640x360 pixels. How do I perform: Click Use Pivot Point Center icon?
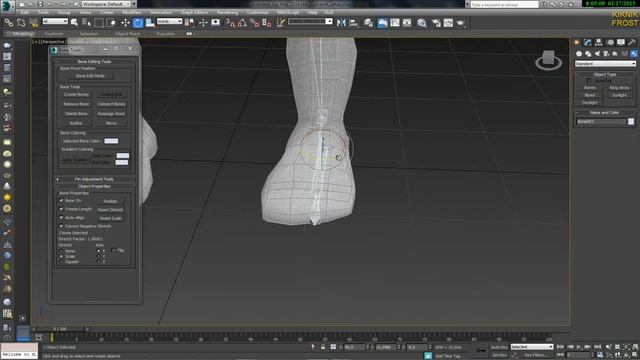click(189, 23)
